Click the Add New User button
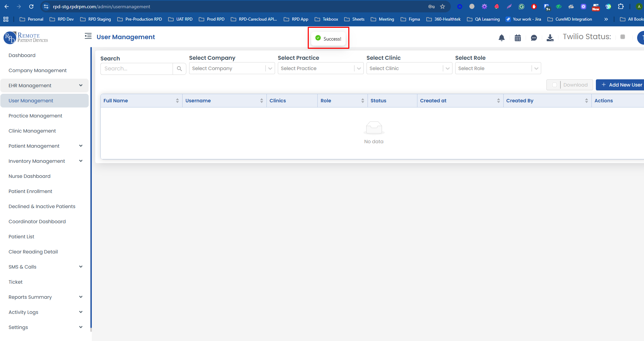Viewport: 644px width, 341px height. [621, 85]
